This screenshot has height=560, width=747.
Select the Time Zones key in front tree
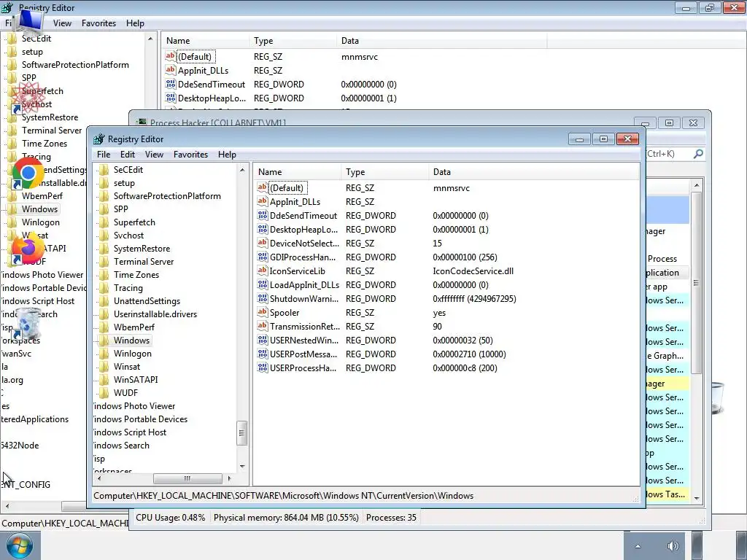click(136, 275)
